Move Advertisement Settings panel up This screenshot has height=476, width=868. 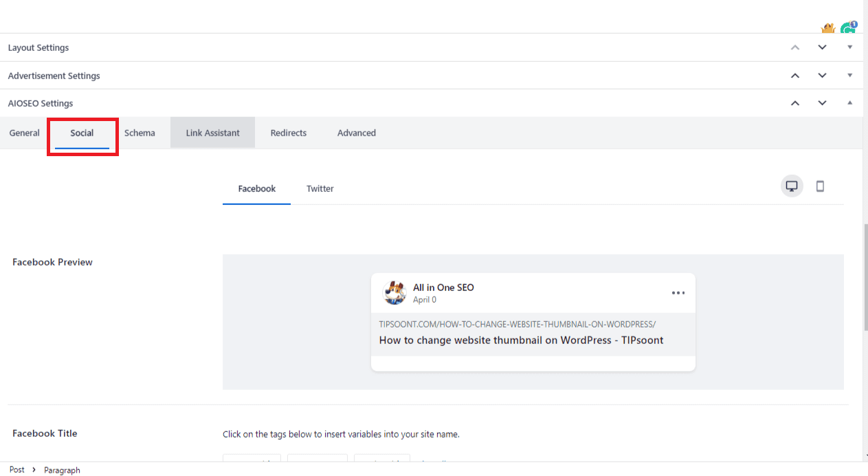pyautogui.click(x=795, y=76)
